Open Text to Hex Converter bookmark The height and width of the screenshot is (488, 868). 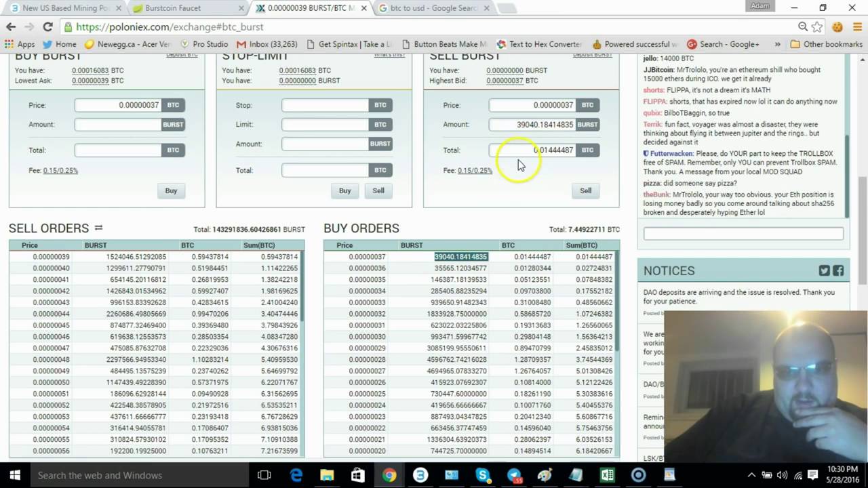click(x=539, y=44)
